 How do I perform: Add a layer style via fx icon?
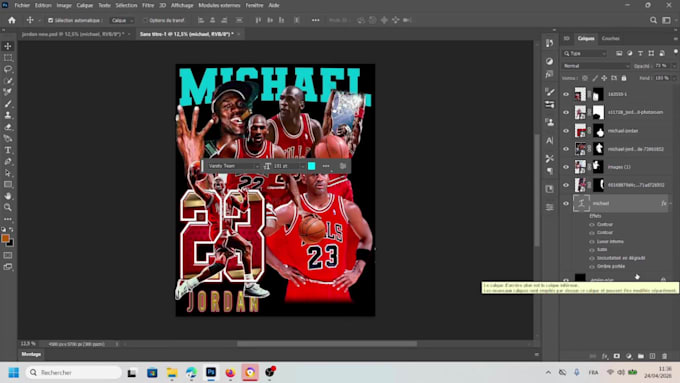coord(605,356)
